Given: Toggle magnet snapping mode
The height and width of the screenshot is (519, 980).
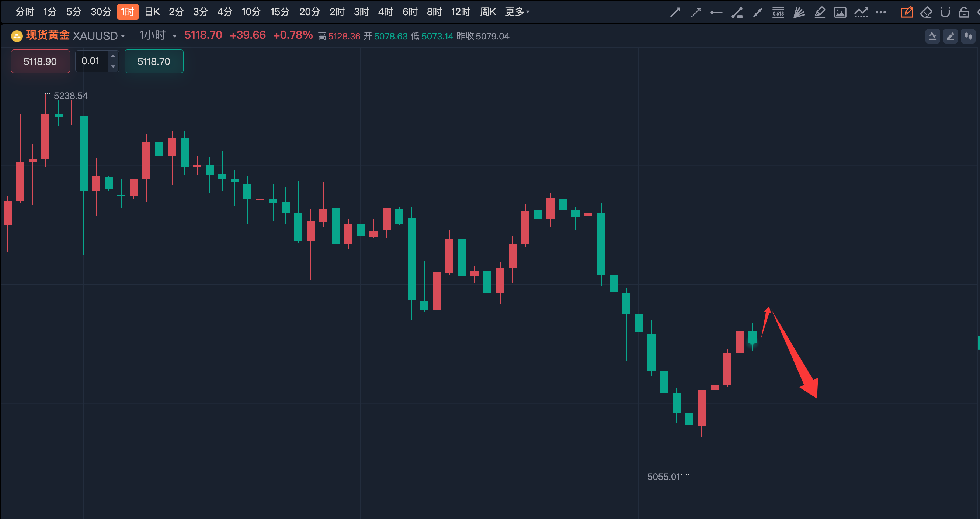Looking at the screenshot, I should [945, 12].
